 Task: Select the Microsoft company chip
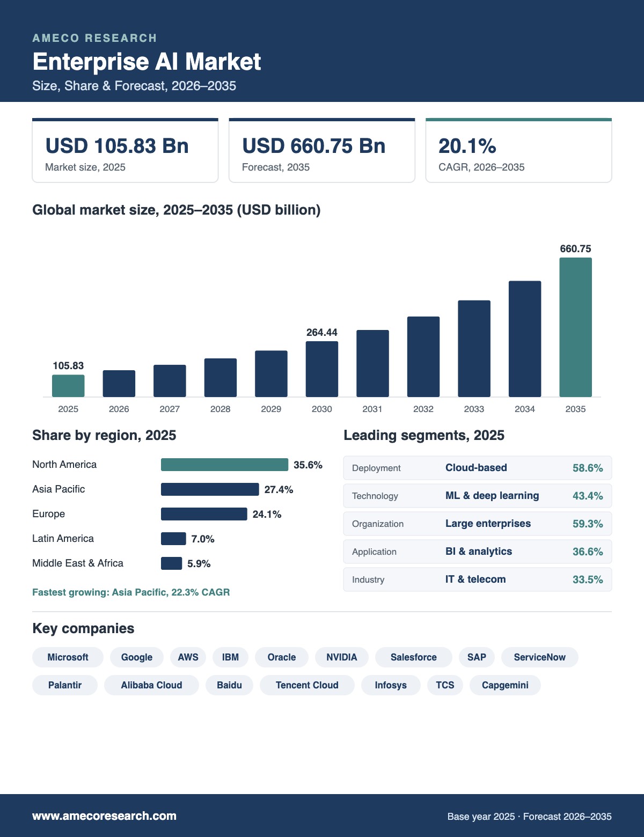[x=68, y=657]
